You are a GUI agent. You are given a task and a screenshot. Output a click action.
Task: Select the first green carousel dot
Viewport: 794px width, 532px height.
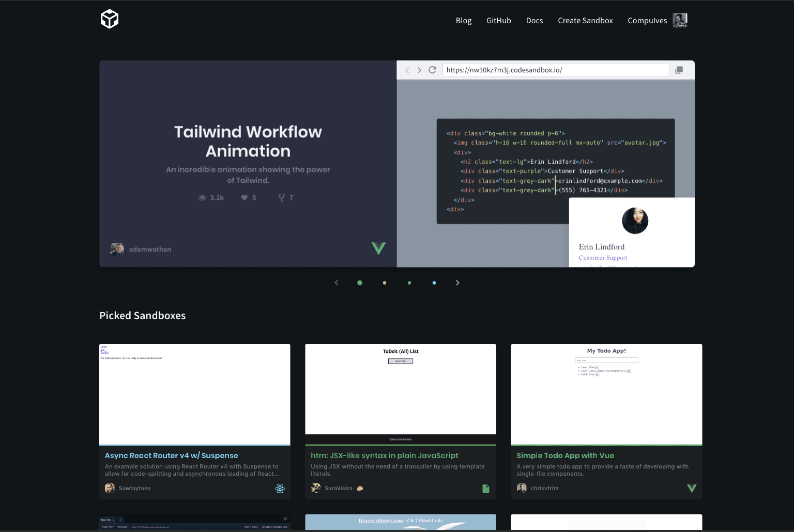pyautogui.click(x=360, y=283)
